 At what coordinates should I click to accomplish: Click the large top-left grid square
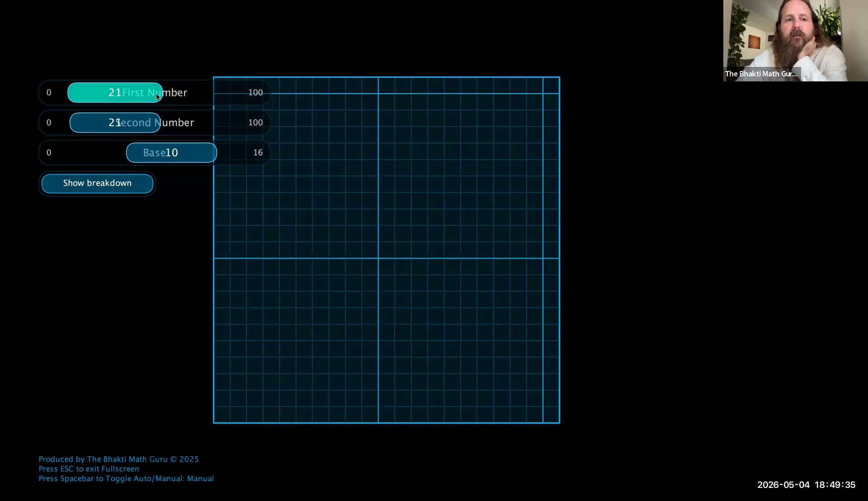(x=296, y=176)
